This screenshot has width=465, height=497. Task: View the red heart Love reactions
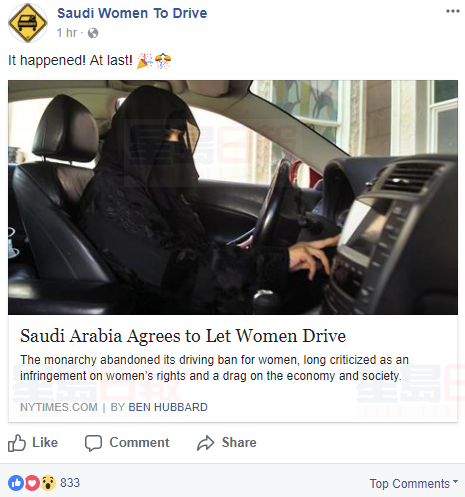(32, 483)
